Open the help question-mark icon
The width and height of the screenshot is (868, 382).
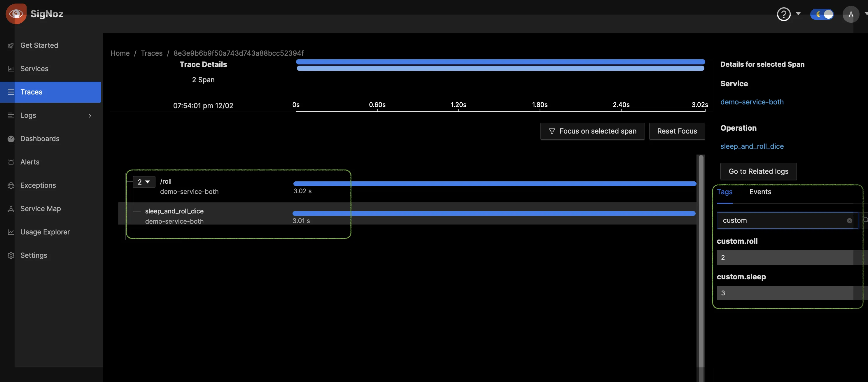click(783, 14)
